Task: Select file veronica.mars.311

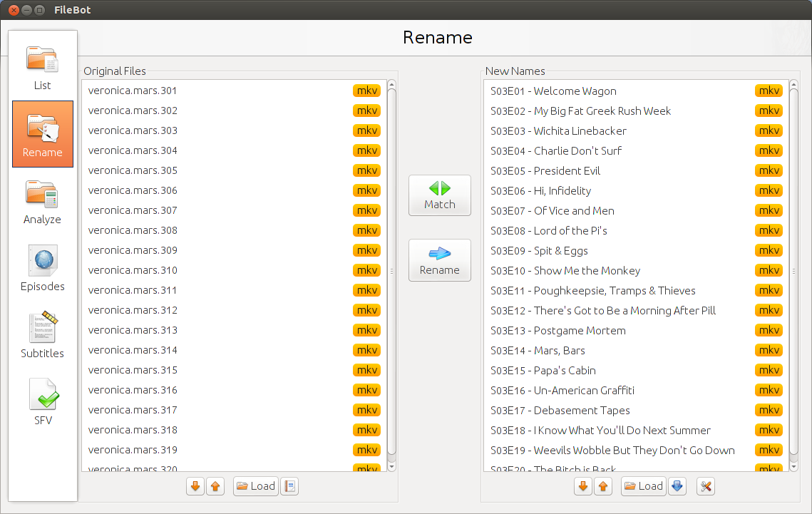Action: (234, 290)
